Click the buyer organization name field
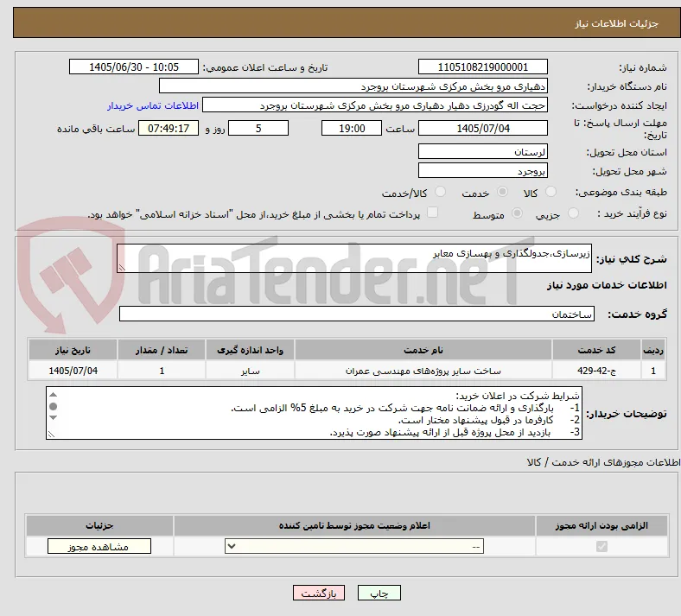 353,86
